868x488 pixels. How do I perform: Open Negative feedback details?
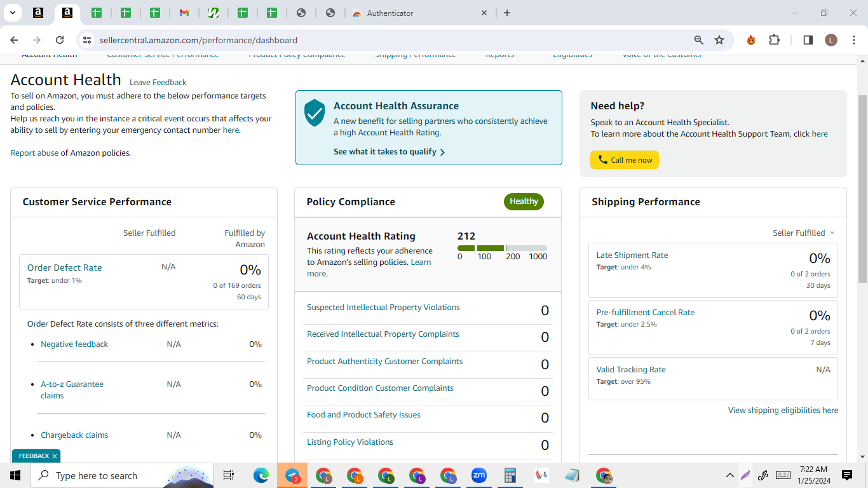pos(74,344)
